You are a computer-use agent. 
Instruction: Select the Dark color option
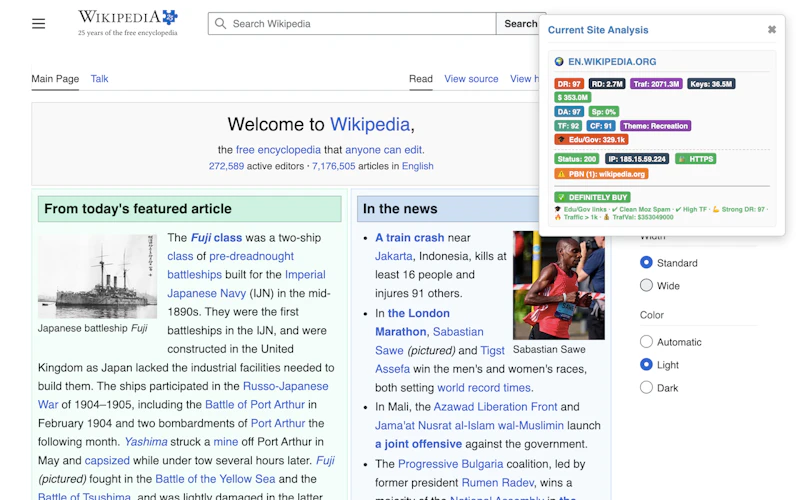point(646,387)
